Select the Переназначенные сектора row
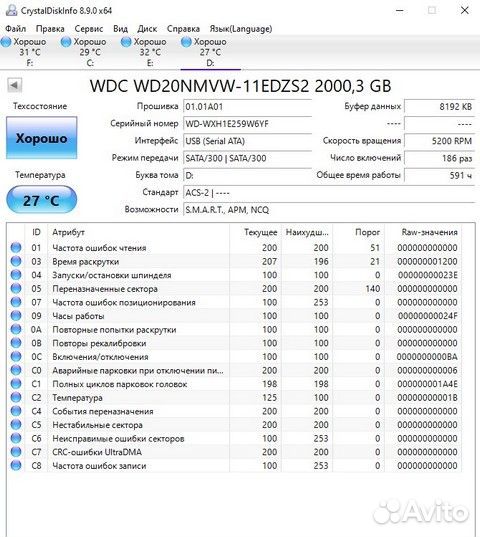 pyautogui.click(x=234, y=288)
